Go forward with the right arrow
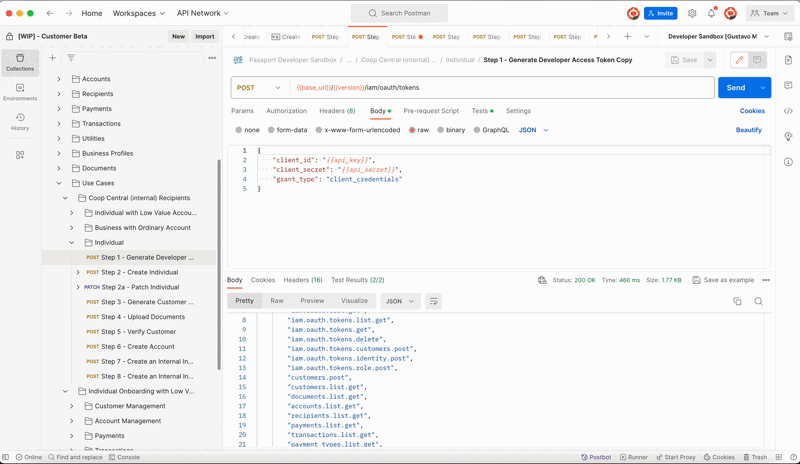The image size is (800, 464). (x=69, y=13)
